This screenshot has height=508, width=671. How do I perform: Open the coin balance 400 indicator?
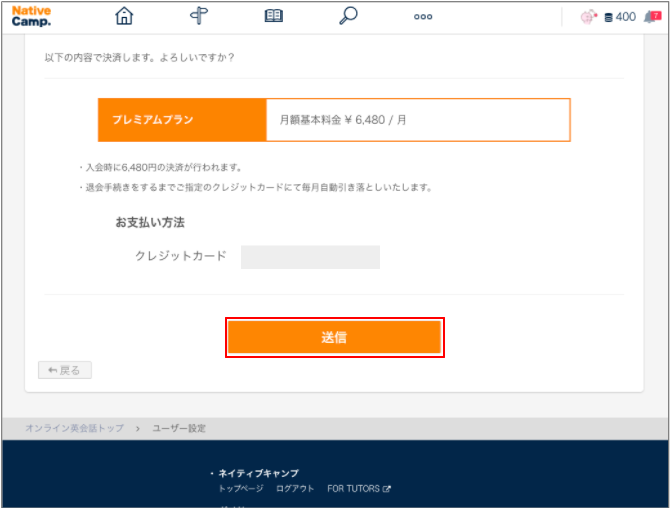click(x=620, y=17)
